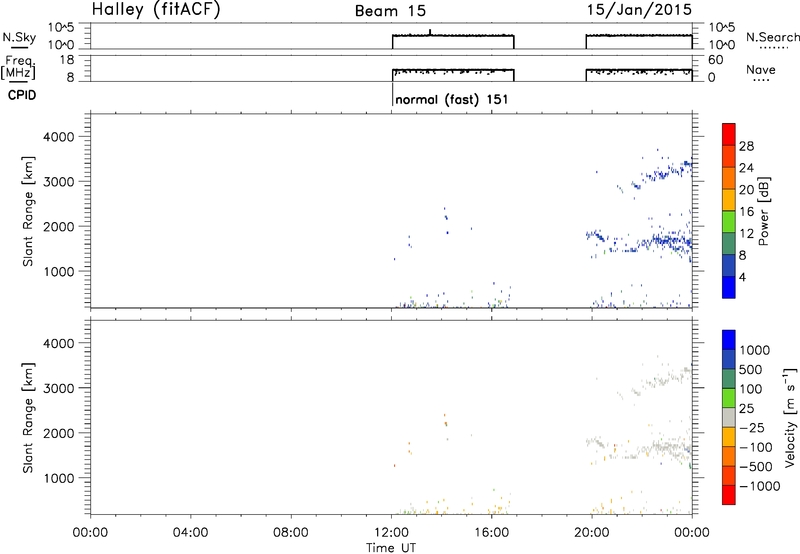Click the 'normal (fast) 151' CPID text

point(452,99)
